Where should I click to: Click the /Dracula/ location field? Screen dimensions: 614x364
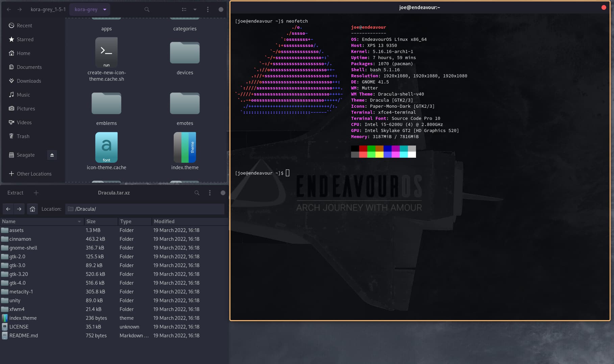[145, 209]
